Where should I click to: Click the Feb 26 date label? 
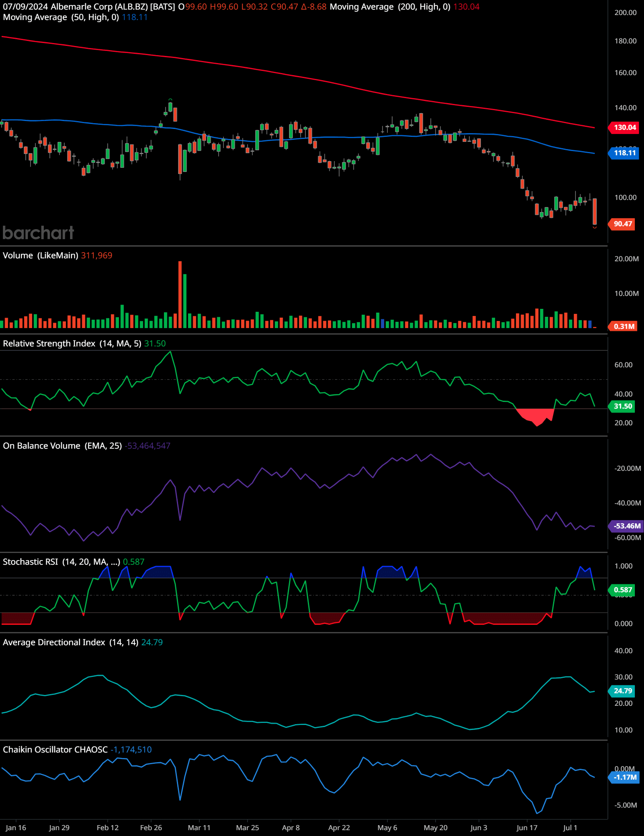pos(151,828)
